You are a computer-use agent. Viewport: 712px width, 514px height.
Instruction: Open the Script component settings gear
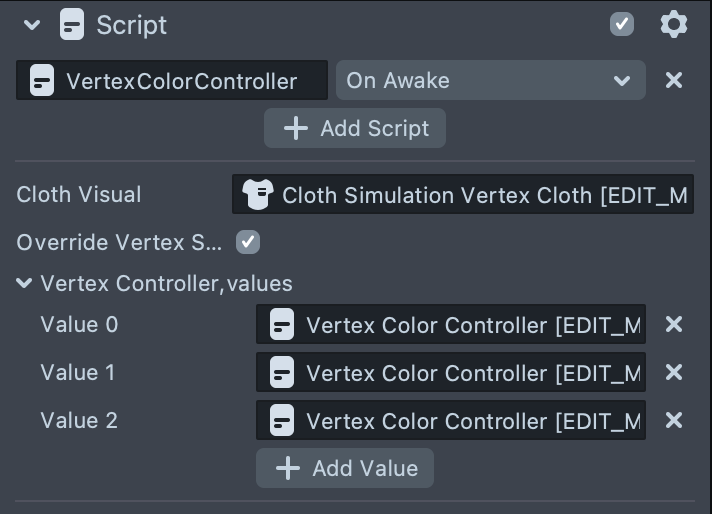pyautogui.click(x=674, y=24)
